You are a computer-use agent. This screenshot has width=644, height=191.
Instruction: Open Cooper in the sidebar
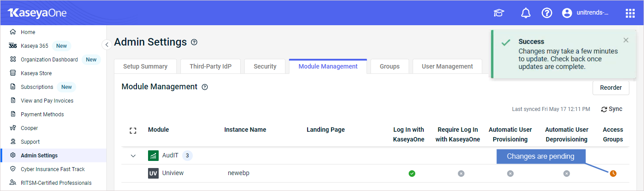point(29,128)
